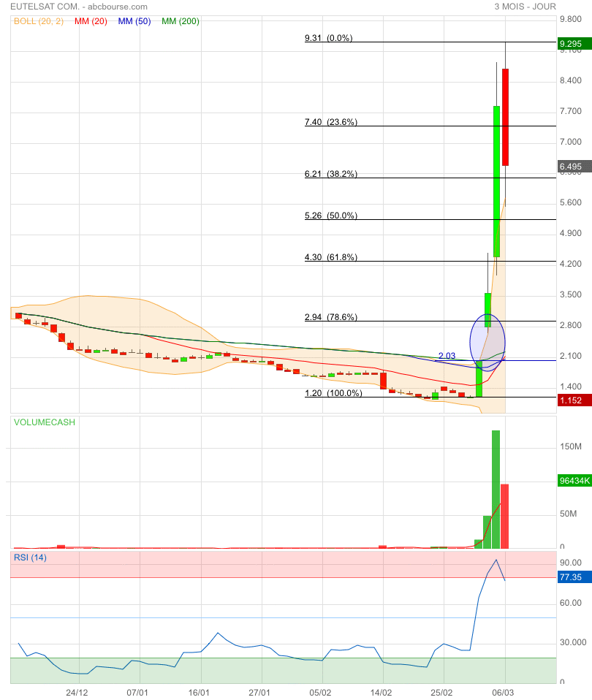The height and width of the screenshot is (700, 592).
Task: Click the 14/02 date label
Action: 381,693
